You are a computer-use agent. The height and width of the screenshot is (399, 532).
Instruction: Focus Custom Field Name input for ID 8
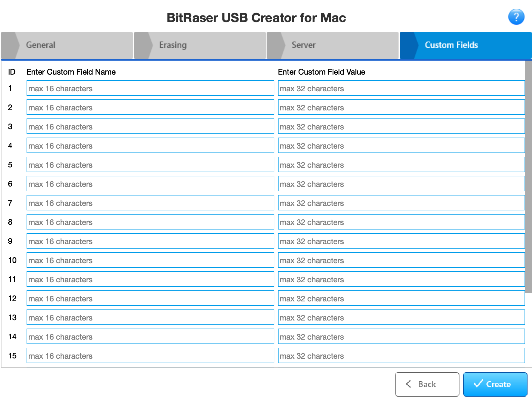pyautogui.click(x=150, y=222)
